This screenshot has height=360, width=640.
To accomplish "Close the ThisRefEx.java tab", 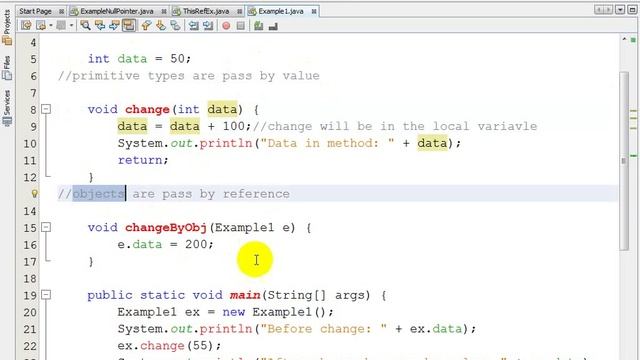I will [240, 11].
